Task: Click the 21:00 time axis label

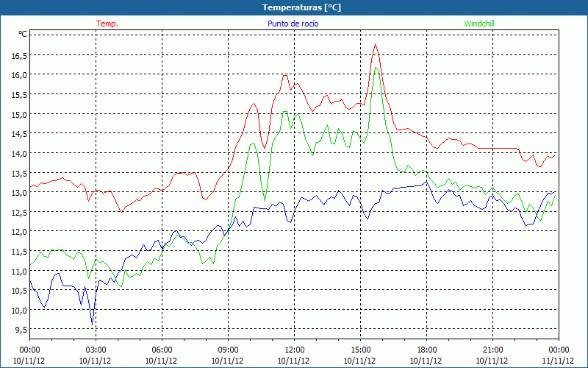Action: [492, 350]
